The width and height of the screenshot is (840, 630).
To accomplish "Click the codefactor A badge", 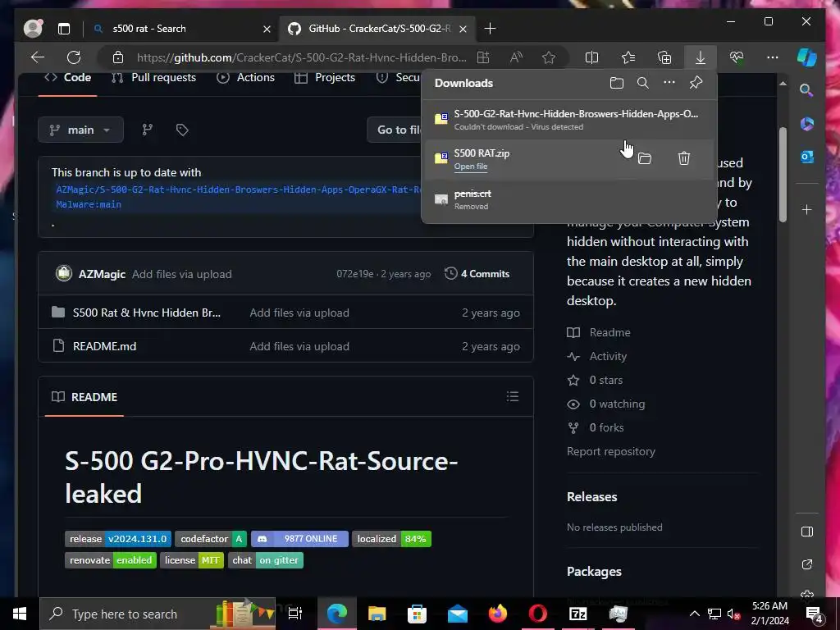I will (211, 539).
